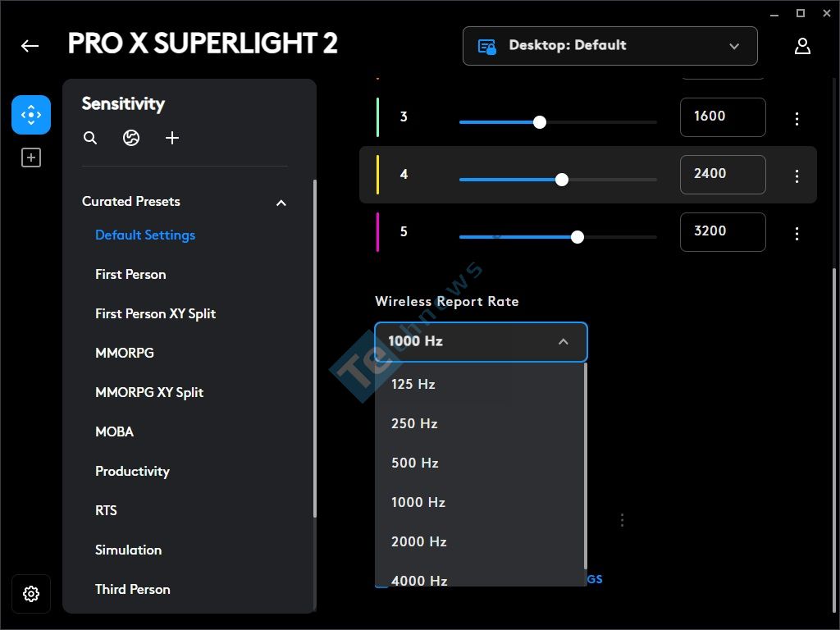The height and width of the screenshot is (630, 840).
Task: Pick the Simulation preset
Action: click(129, 550)
